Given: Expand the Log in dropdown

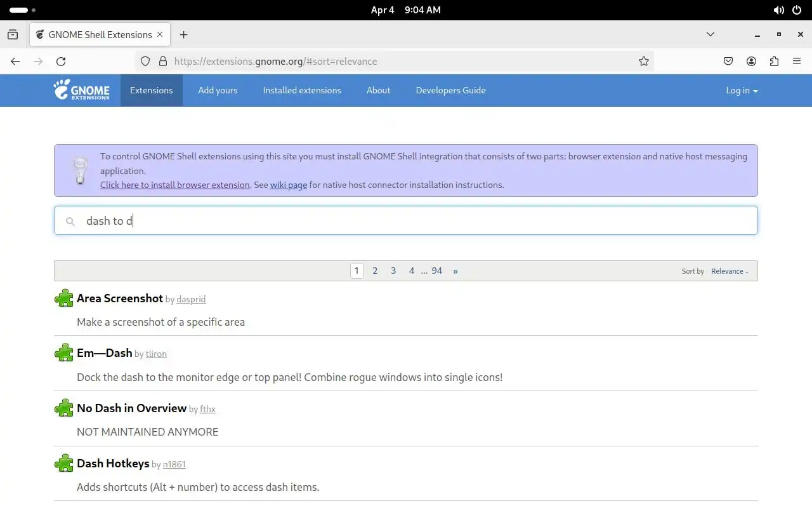Looking at the screenshot, I should 742,90.
